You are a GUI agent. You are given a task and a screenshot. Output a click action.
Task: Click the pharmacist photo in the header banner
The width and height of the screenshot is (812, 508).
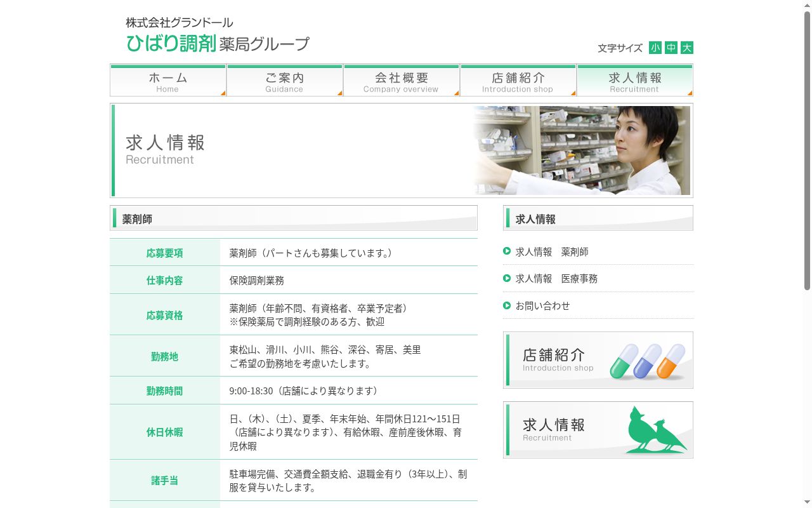click(582, 150)
